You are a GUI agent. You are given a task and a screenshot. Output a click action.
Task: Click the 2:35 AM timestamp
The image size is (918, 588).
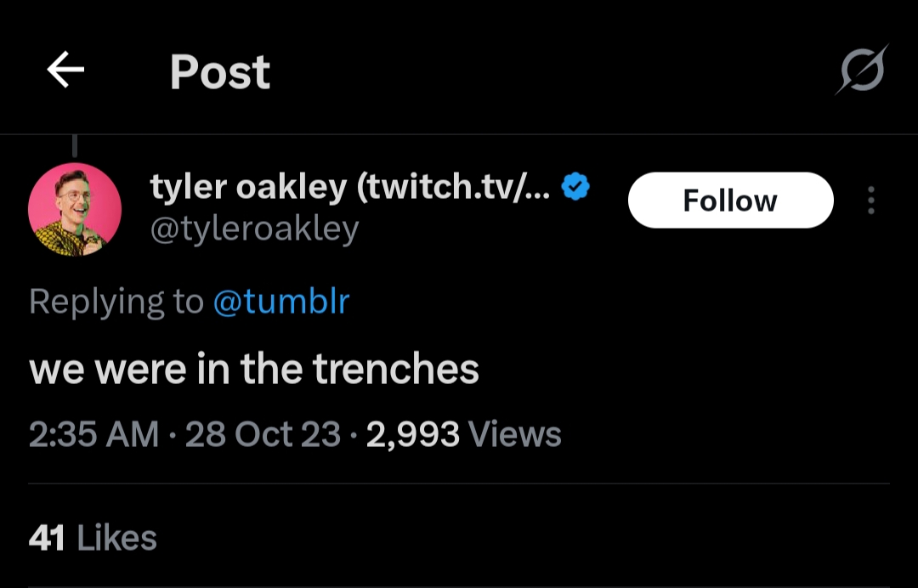(93, 434)
